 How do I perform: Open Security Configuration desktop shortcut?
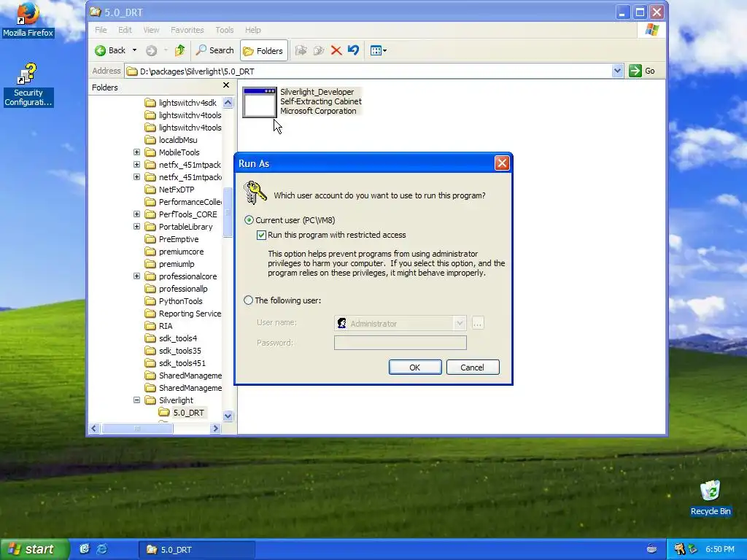(28, 85)
